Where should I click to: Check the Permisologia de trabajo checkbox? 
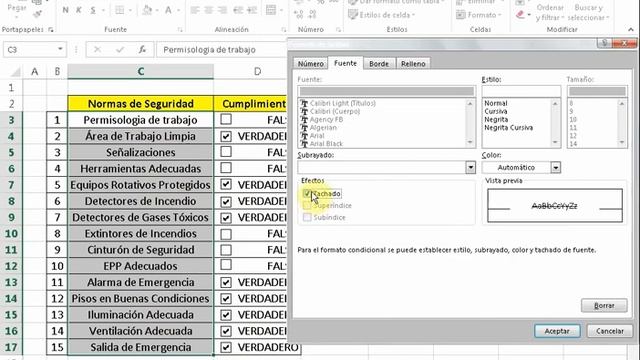[x=226, y=119]
